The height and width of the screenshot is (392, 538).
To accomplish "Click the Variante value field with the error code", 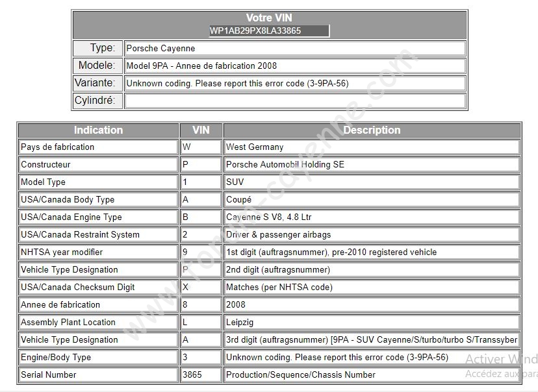I will (x=295, y=83).
